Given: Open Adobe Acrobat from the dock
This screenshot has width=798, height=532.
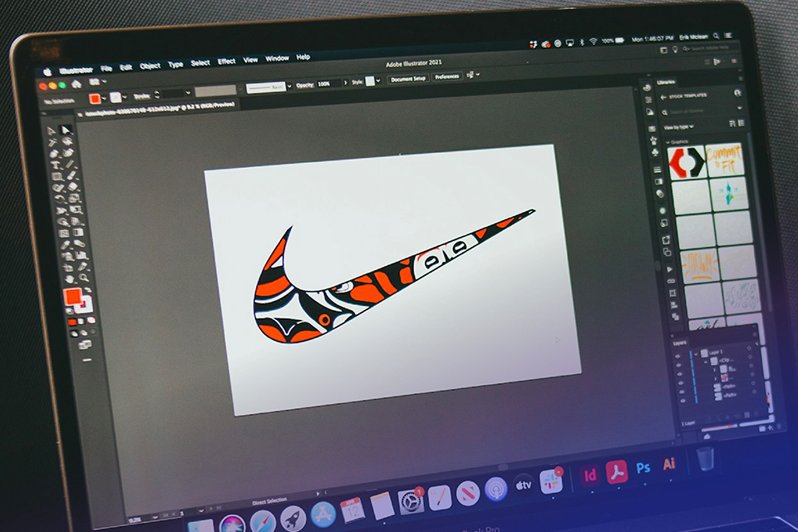Looking at the screenshot, I should (617, 471).
